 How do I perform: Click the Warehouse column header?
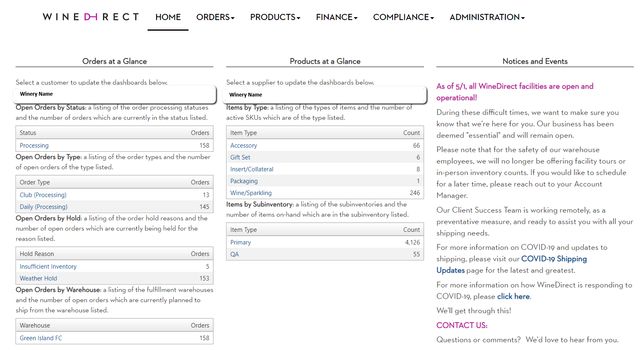[35, 325]
